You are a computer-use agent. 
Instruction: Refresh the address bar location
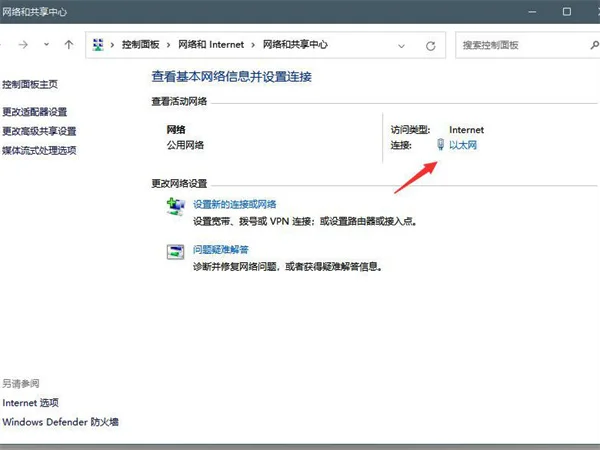pos(431,46)
